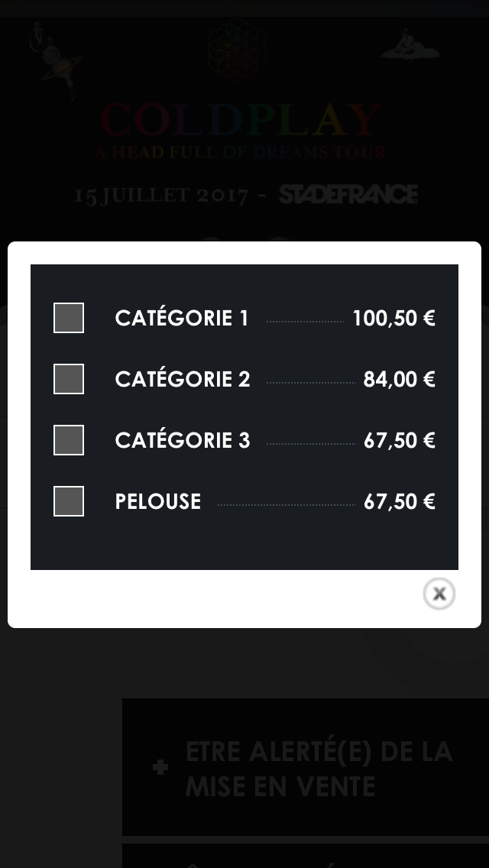The image size is (489, 868).
Task: Click the 100,50 € price
Action: [393, 318]
